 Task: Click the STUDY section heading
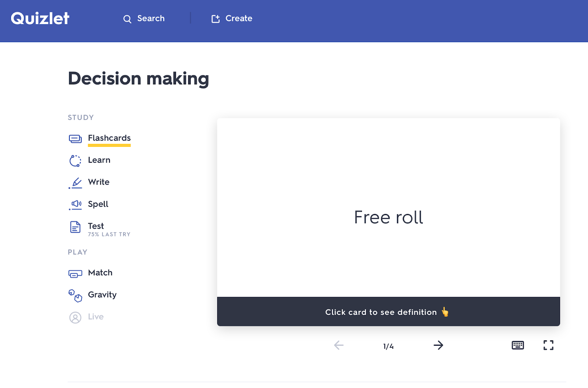tap(81, 117)
